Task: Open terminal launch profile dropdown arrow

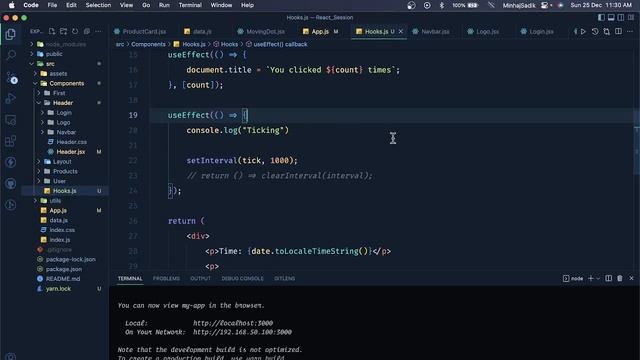Action: [x=598, y=278]
